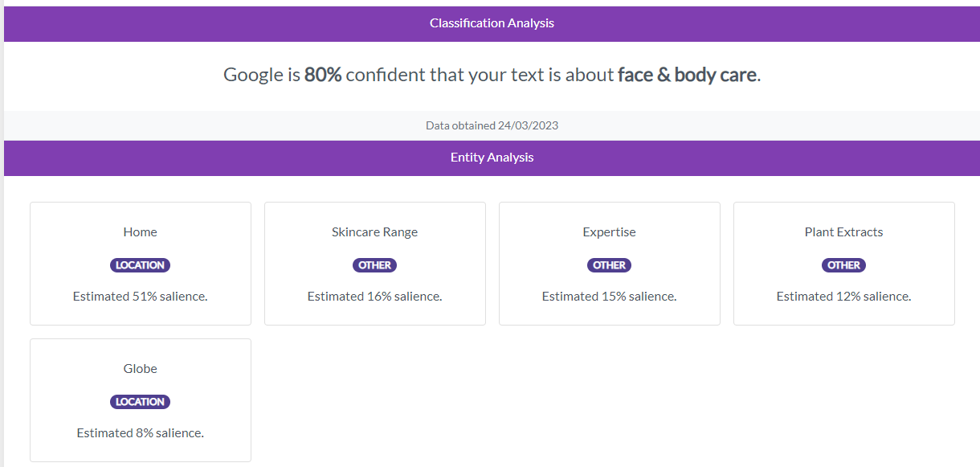Click 'Estimated 12% salience' text
This screenshot has height=467, width=980.
(x=844, y=297)
